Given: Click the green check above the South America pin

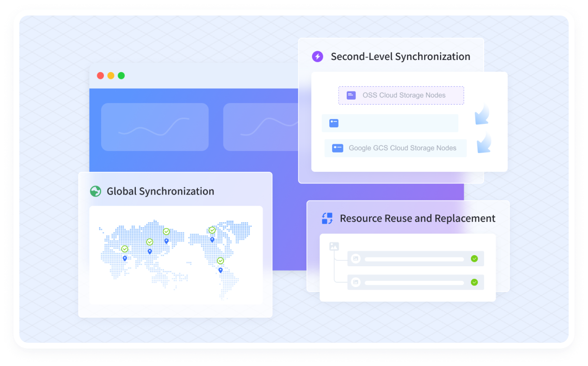Looking at the screenshot, I should [220, 261].
